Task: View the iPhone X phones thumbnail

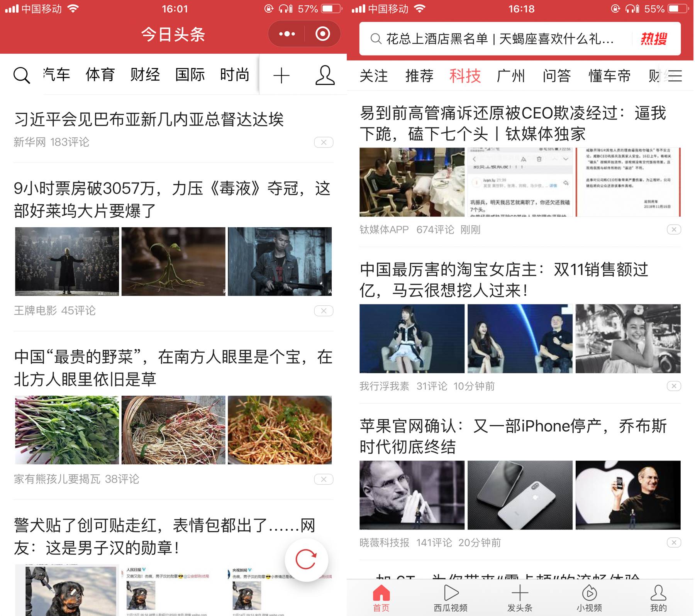Action: pyautogui.click(x=520, y=495)
